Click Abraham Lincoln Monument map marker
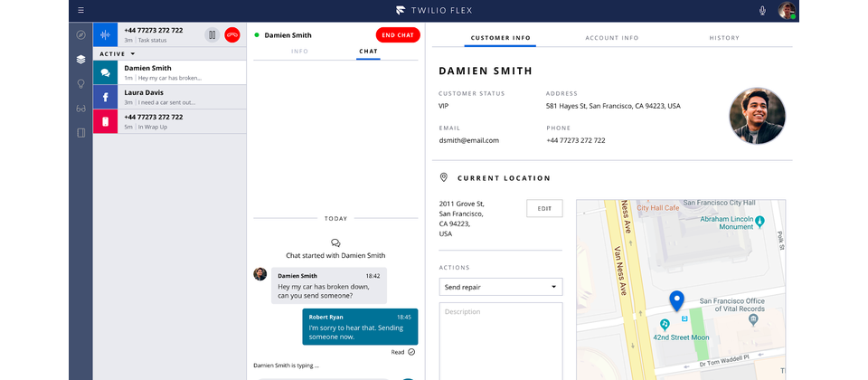868x380 pixels. point(760,222)
